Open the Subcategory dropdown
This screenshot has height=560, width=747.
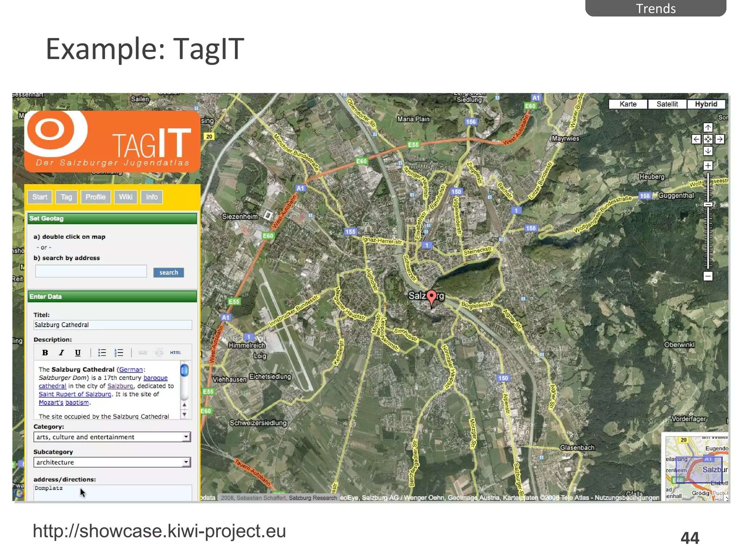click(112, 462)
